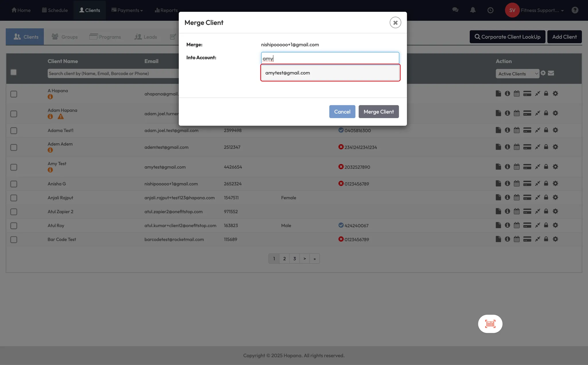Switch to the Groups tab

click(x=65, y=37)
